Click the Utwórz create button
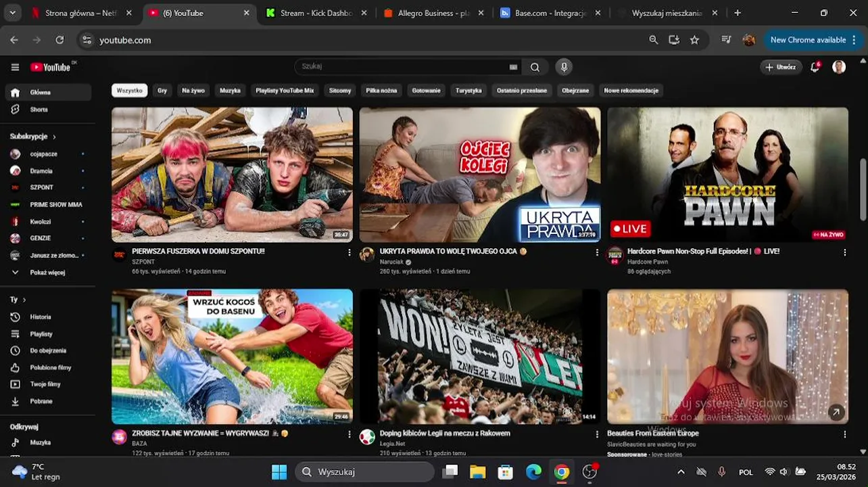The width and height of the screenshot is (868, 487). [781, 67]
